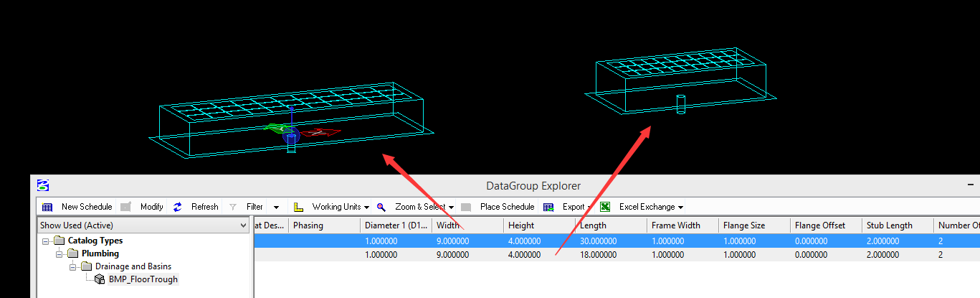The width and height of the screenshot is (980, 298).
Task: Click the 9.000000 Width cell in the 18.000000 Length row
Action: pyautogui.click(x=467, y=255)
